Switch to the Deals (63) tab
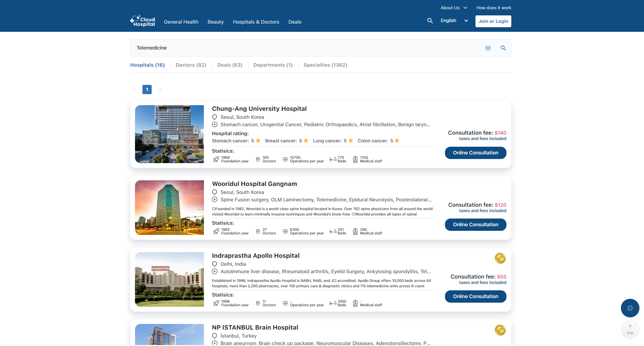Viewport: 644px width, 346px height. pyautogui.click(x=230, y=65)
